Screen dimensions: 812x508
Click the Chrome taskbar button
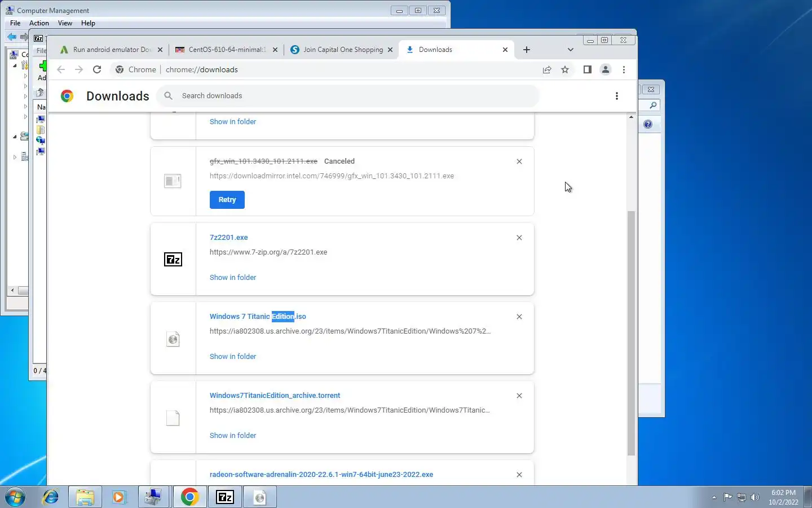coord(189,497)
